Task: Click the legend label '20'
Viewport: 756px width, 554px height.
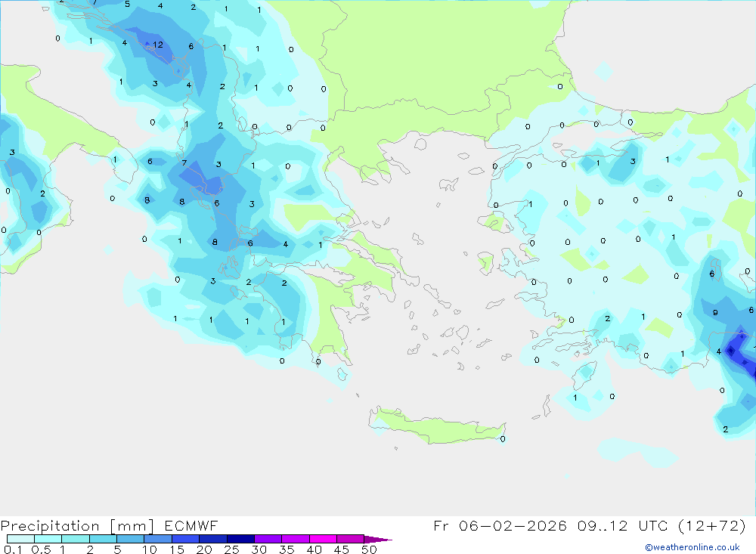Action: click(204, 549)
